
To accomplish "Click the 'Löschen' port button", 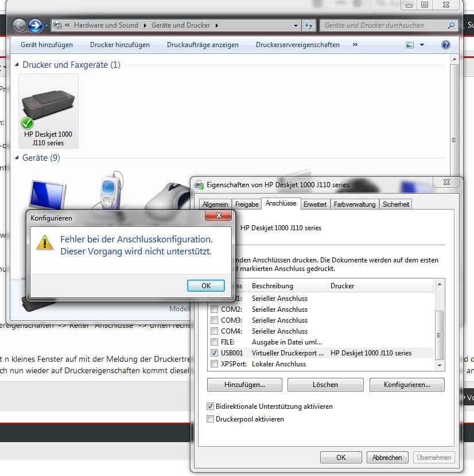I will click(x=325, y=385).
